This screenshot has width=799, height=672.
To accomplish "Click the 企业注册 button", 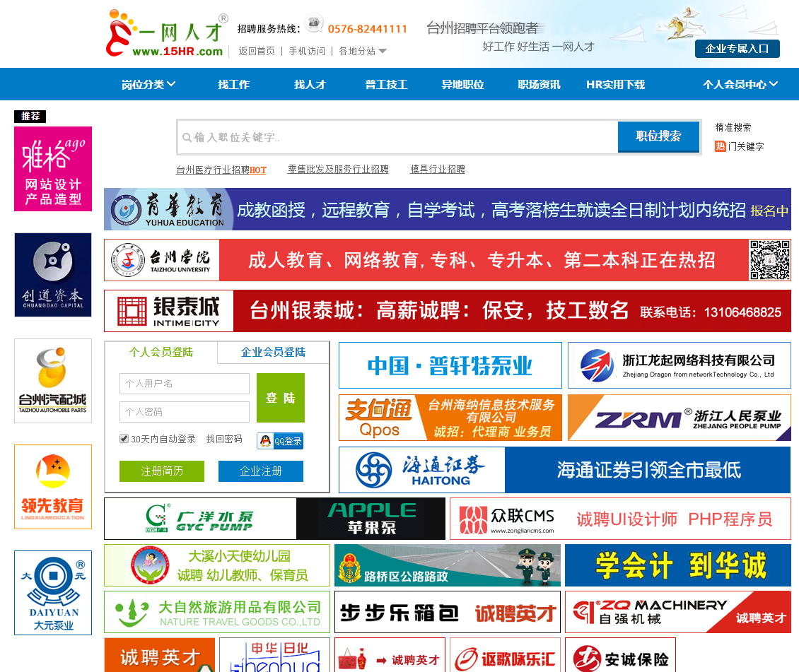I will 261,471.
